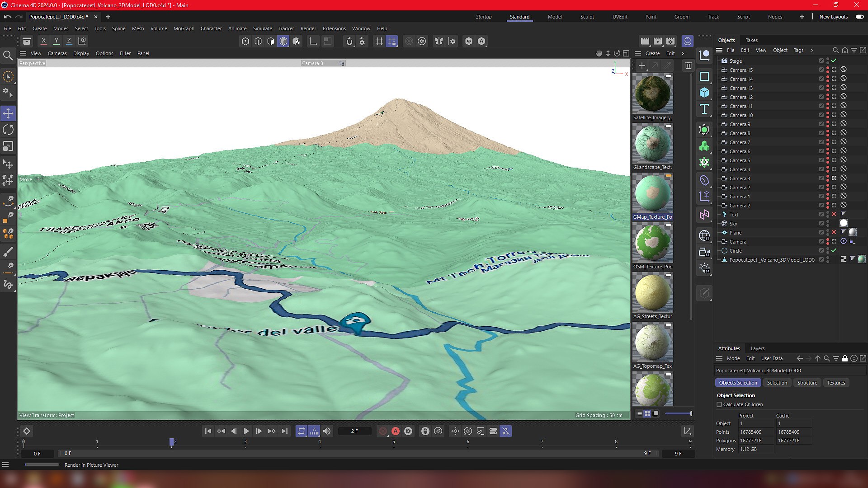The height and width of the screenshot is (488, 868).
Task: Switch to the Takes tab
Action: click(x=751, y=40)
